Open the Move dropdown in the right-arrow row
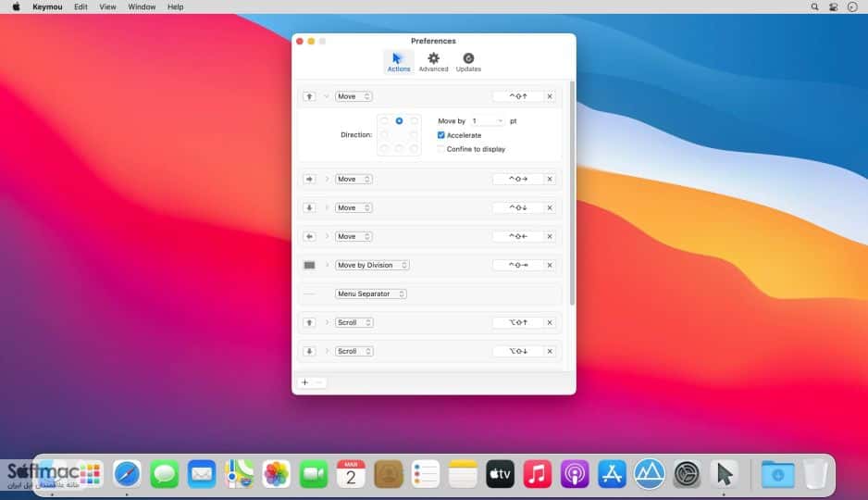This screenshot has width=868, height=500. click(353, 179)
